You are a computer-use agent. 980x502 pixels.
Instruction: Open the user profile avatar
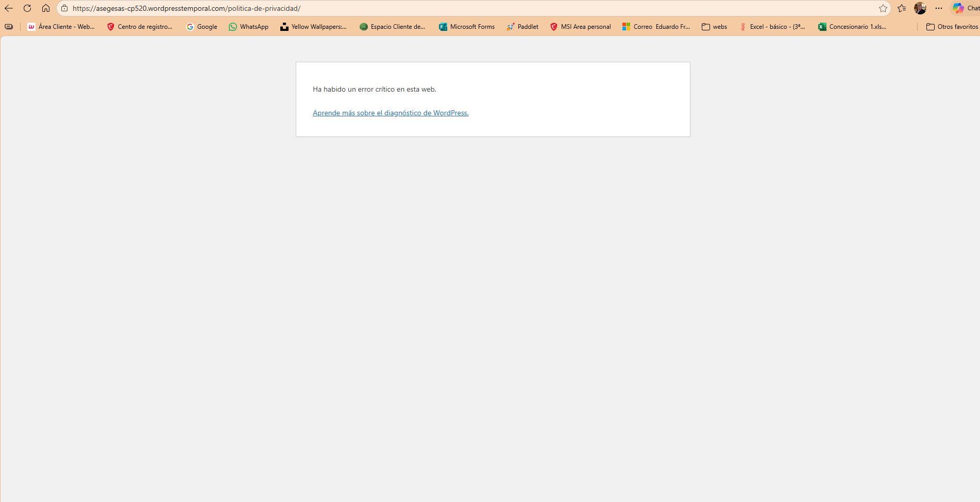pyautogui.click(x=920, y=8)
